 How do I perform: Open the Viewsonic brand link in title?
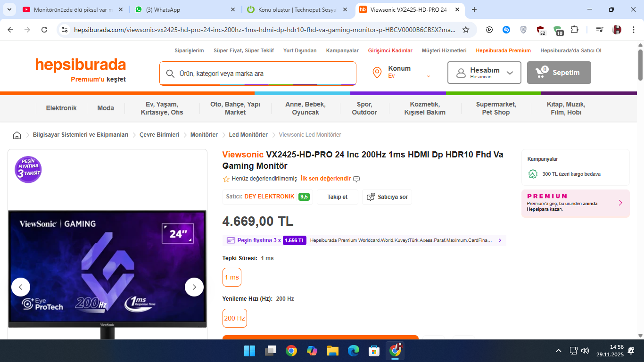[x=243, y=155]
